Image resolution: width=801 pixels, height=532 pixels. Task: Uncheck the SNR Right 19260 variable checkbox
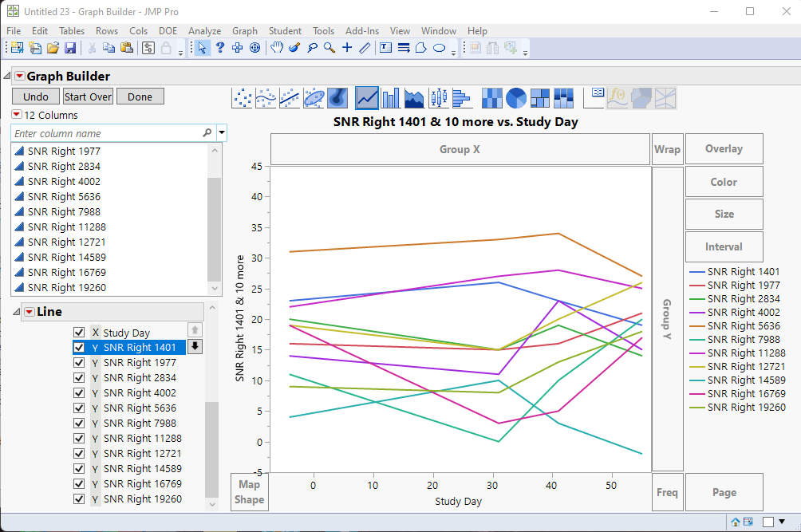79,499
